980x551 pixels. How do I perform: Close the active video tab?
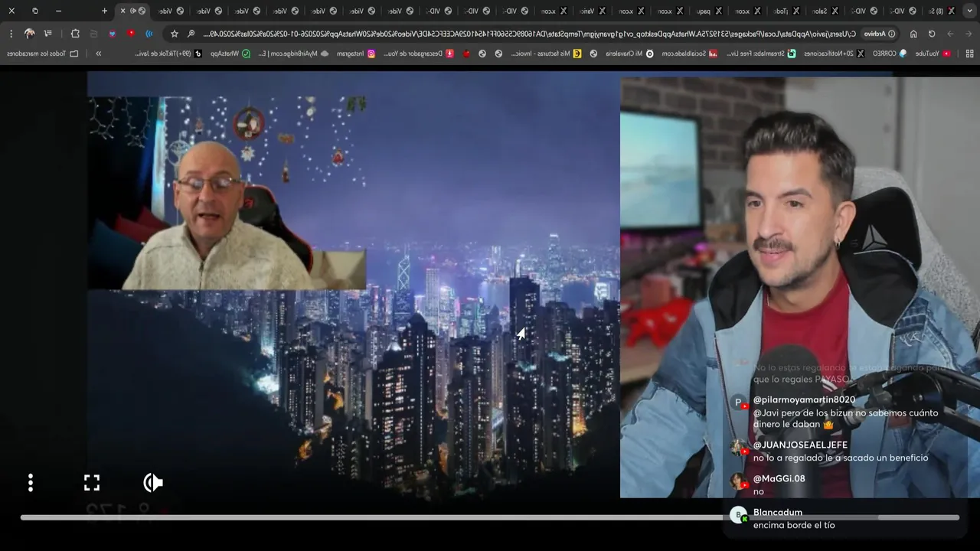coord(122,11)
